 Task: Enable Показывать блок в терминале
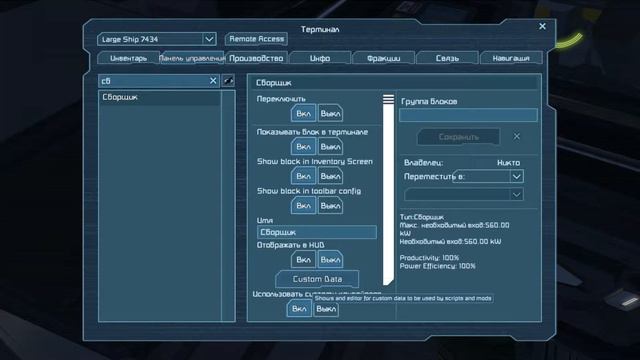click(303, 147)
